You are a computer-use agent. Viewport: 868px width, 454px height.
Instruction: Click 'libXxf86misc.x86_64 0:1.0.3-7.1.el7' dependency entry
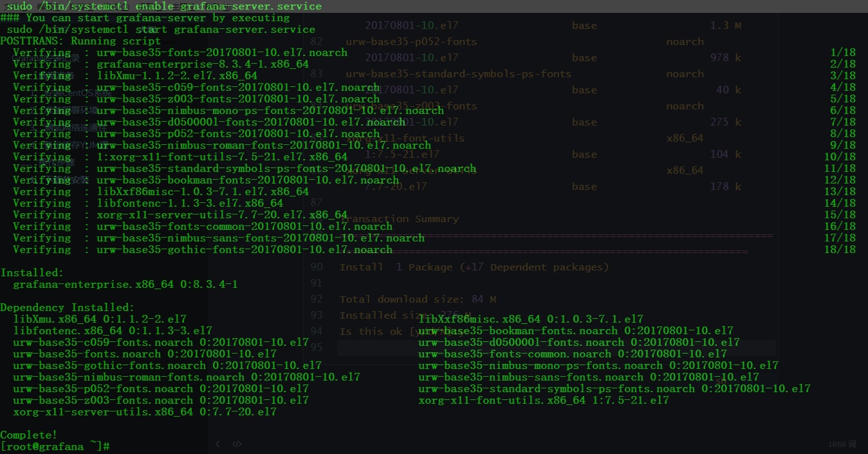click(531, 319)
